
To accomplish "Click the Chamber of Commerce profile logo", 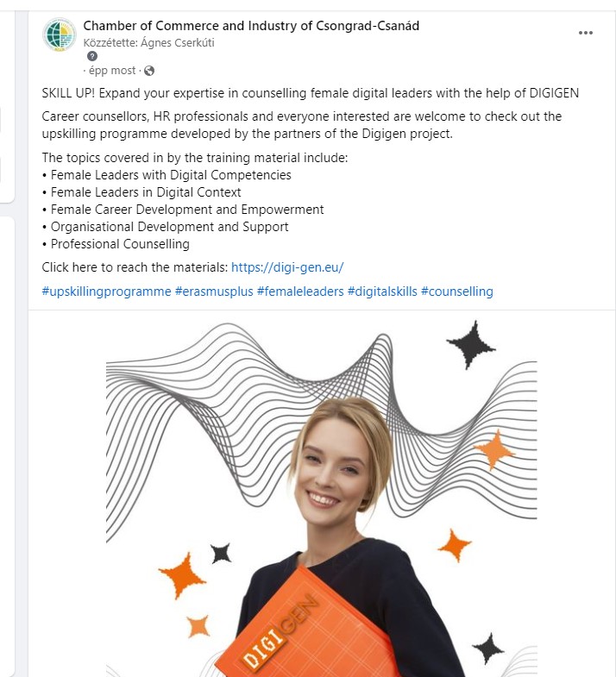I will tap(60, 34).
